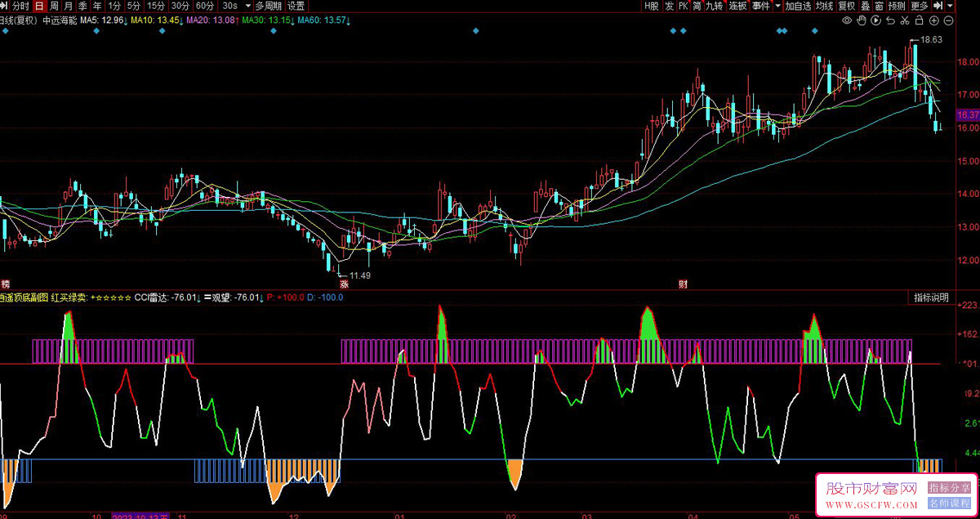The height and width of the screenshot is (519, 980).
Task: Zoom out with minus icon
Action: click(x=947, y=20)
